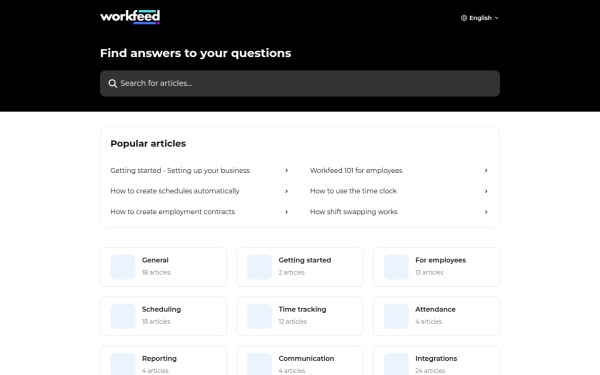Click the Integrations category icon tile

click(396, 364)
